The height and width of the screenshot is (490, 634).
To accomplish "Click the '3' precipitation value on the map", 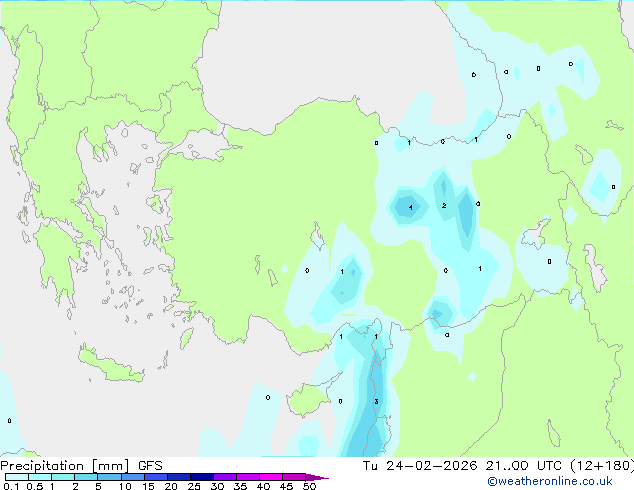I will (376, 401).
